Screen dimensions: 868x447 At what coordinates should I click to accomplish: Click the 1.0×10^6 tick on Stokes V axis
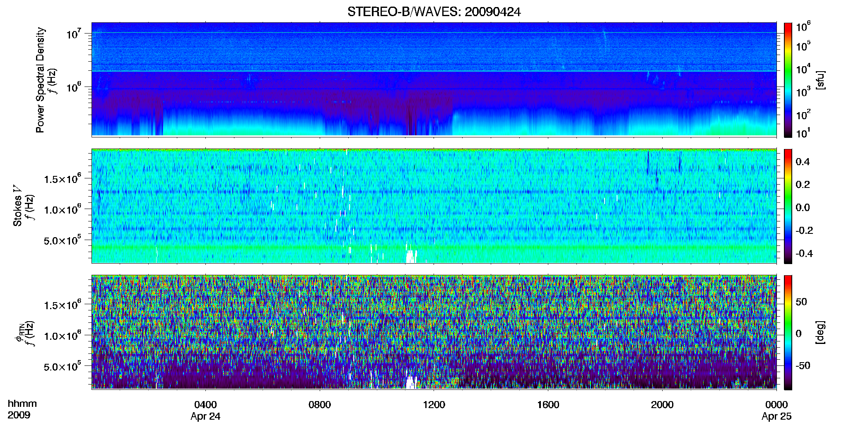[63, 209]
